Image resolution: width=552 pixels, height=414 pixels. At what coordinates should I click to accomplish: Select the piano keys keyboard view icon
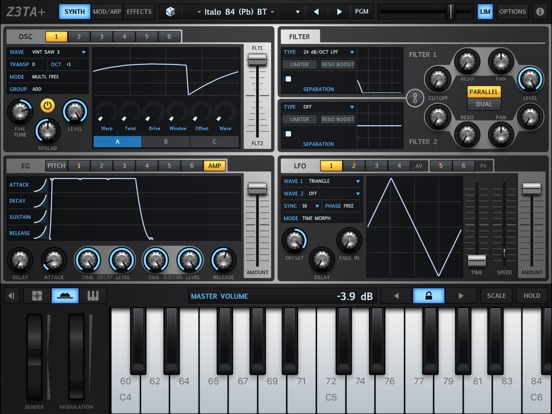93,296
